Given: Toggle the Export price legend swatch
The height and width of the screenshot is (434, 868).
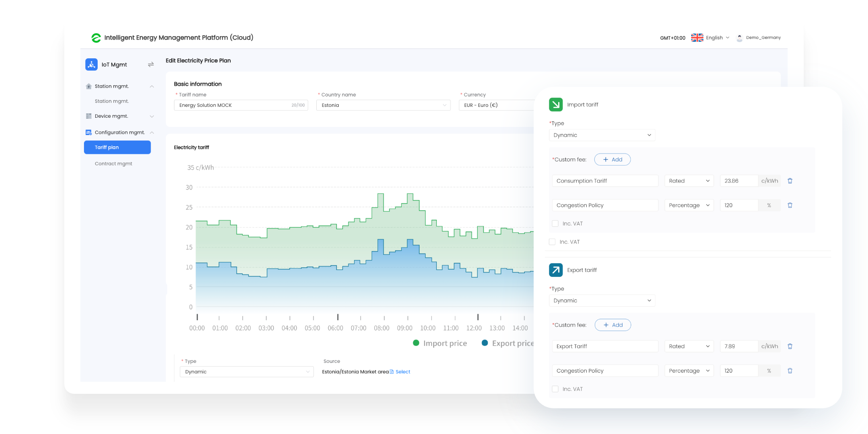Looking at the screenshot, I should coord(485,343).
